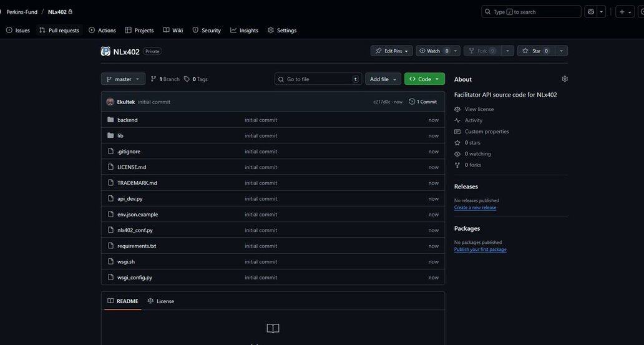Screen dimensions: 644x345
Task: Open Edit Pins for the repository
Action: coord(391,51)
